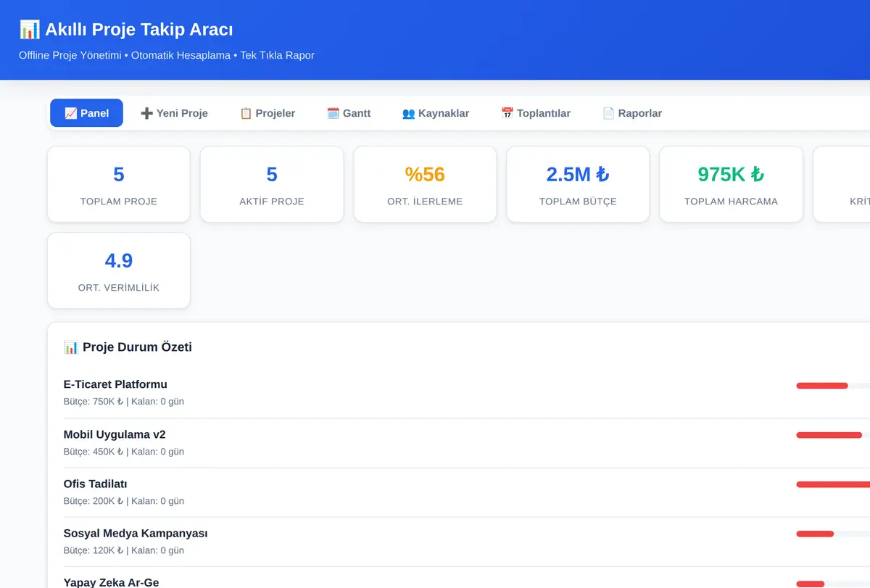Viewport: 870px width, 588px height.
Task: Click 'Bütçe: 450K ₺ | Kalan: 0 gün' text
Action: [x=124, y=451]
